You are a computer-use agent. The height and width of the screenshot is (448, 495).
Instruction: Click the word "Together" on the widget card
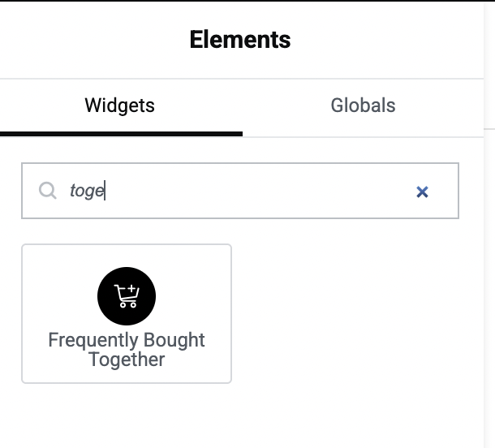pos(127,360)
